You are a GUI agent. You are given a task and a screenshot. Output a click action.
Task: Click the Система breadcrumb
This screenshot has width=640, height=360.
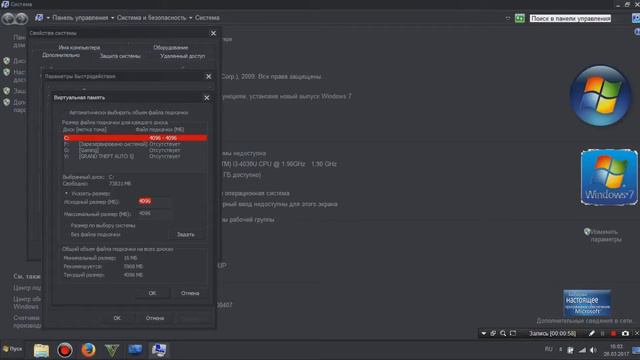tap(207, 18)
